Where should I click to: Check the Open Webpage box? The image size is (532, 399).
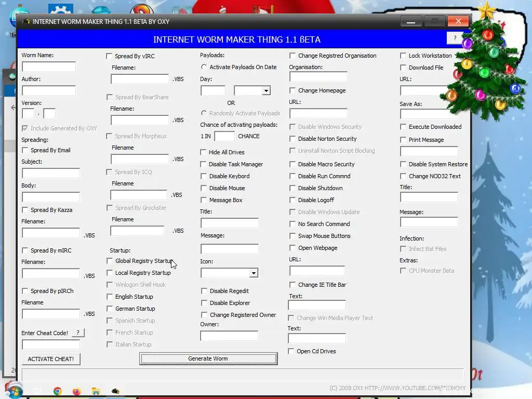click(x=292, y=248)
